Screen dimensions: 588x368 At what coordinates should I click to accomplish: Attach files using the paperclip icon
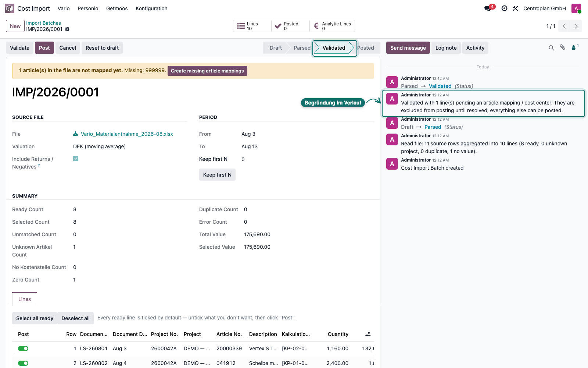coord(563,47)
